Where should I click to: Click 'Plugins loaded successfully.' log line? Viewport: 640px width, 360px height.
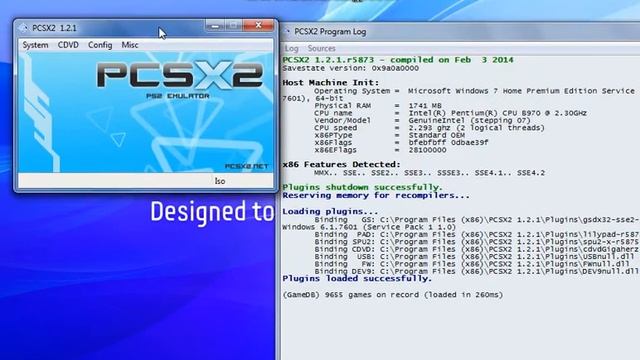357,279
